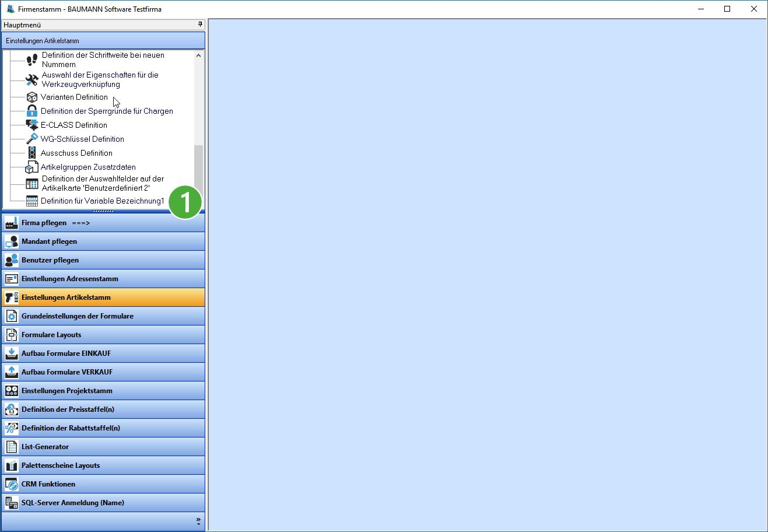Click the footsteps icon for Schrittweite definition
The image size is (768, 532).
(32, 60)
